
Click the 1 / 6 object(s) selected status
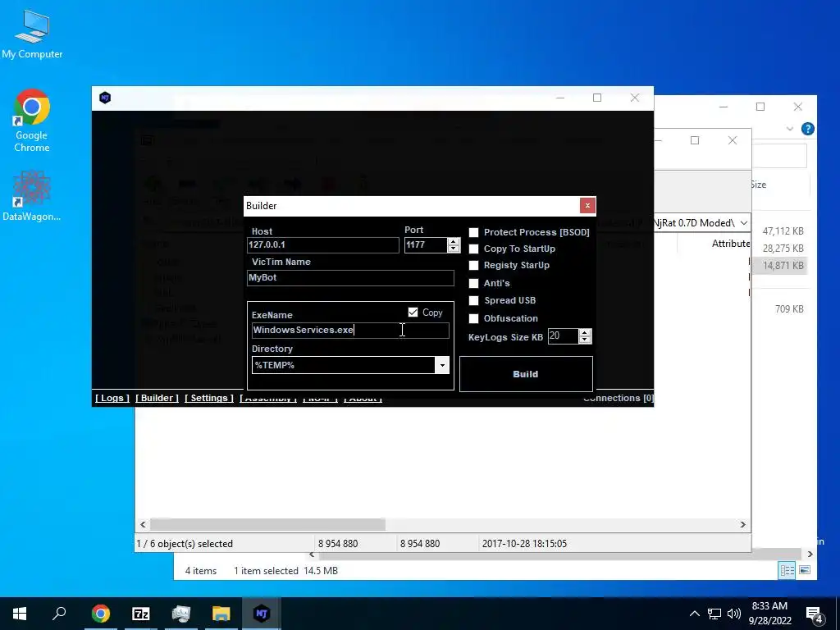[x=185, y=544]
